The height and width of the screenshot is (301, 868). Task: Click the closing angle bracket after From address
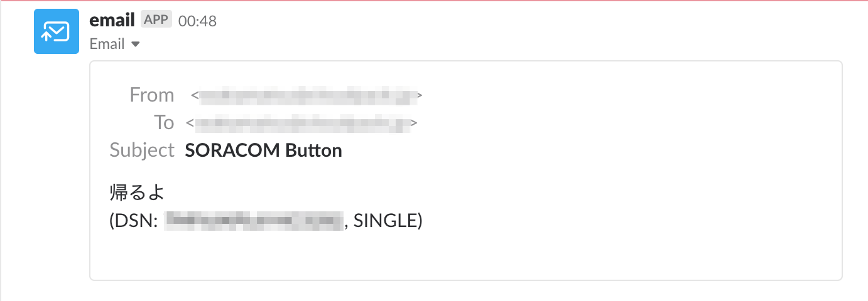[420, 96]
